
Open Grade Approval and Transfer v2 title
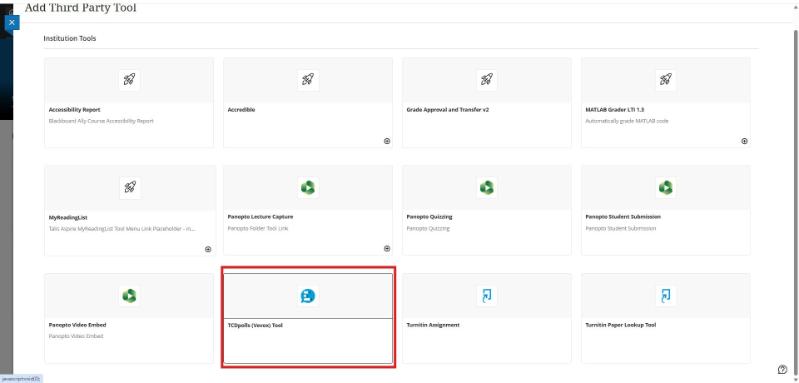[x=447, y=110]
